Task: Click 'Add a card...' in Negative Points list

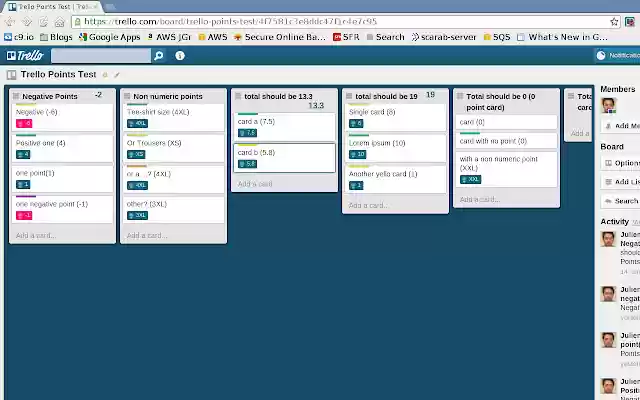Action: point(36,236)
